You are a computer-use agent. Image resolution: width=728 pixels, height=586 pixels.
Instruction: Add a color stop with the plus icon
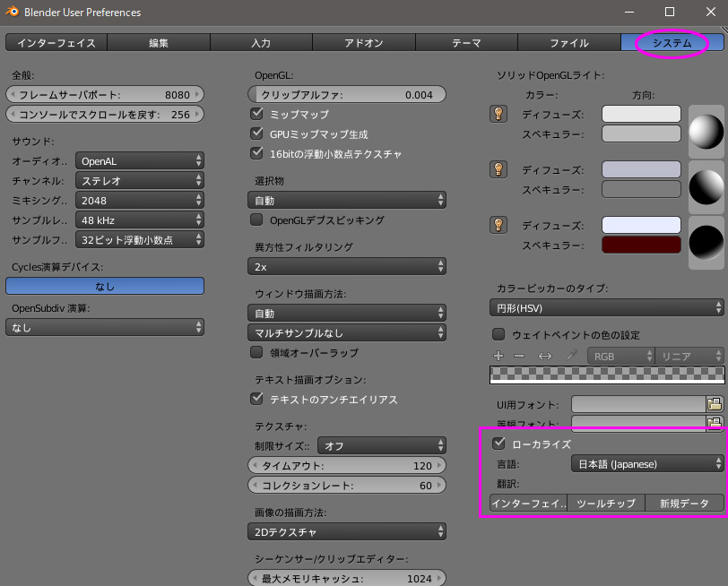498,356
